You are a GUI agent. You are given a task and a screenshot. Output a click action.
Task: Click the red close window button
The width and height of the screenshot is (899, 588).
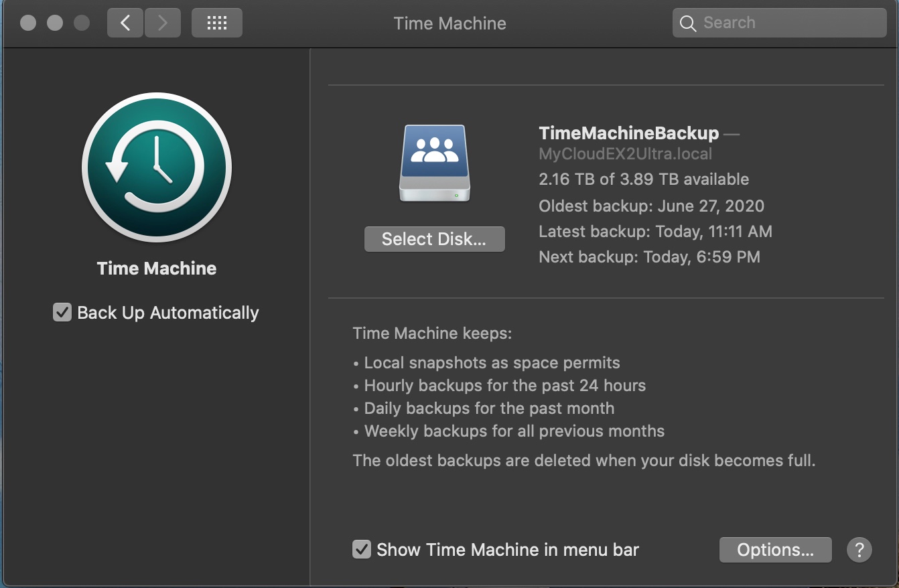28,23
